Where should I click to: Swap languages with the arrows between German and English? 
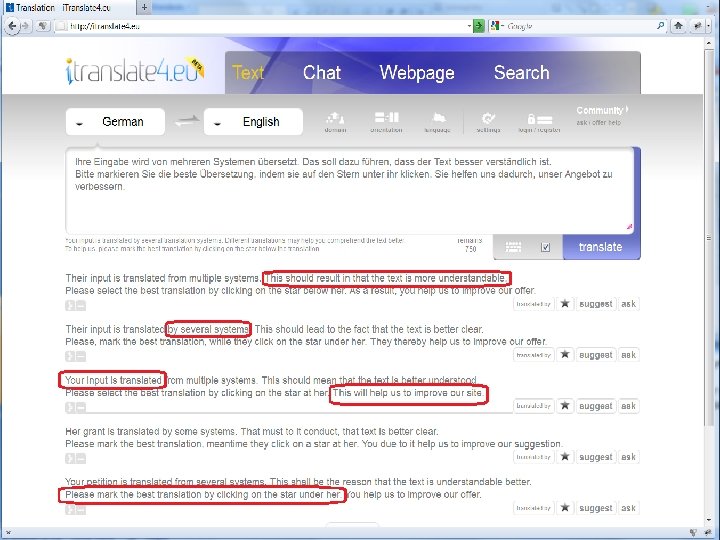pos(186,122)
